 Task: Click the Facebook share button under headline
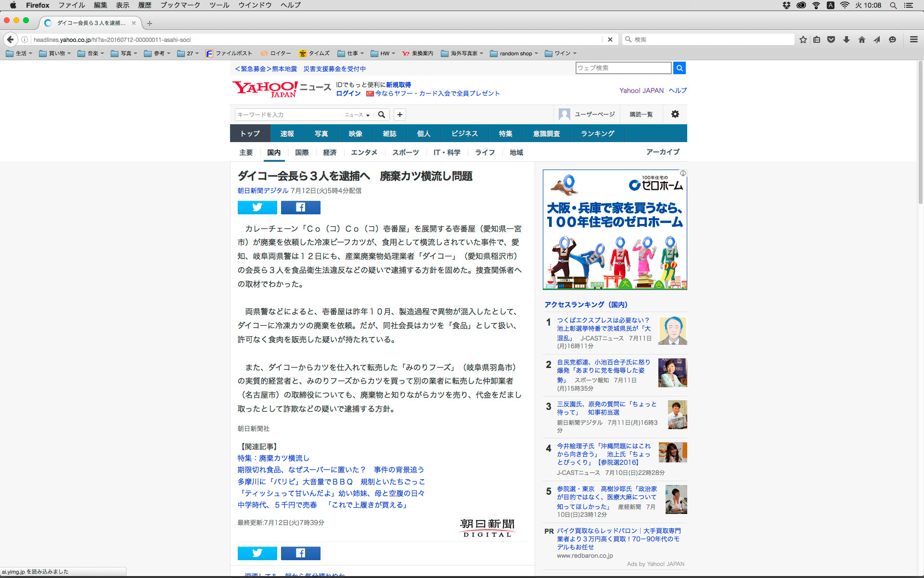300,208
